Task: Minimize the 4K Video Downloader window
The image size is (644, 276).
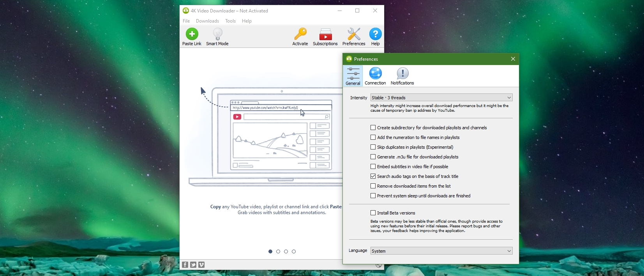Action: [340, 11]
